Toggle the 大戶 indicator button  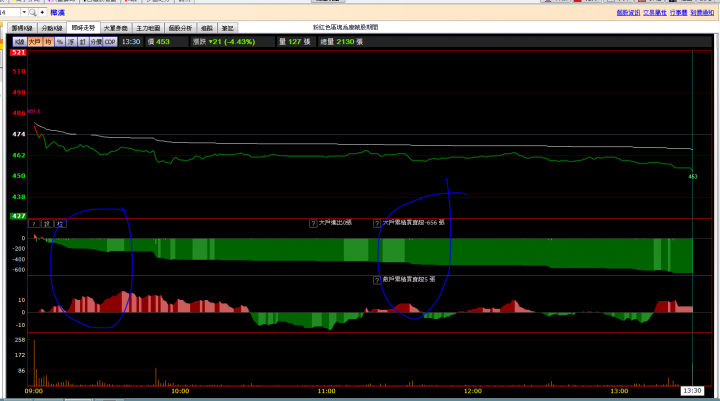coord(35,42)
